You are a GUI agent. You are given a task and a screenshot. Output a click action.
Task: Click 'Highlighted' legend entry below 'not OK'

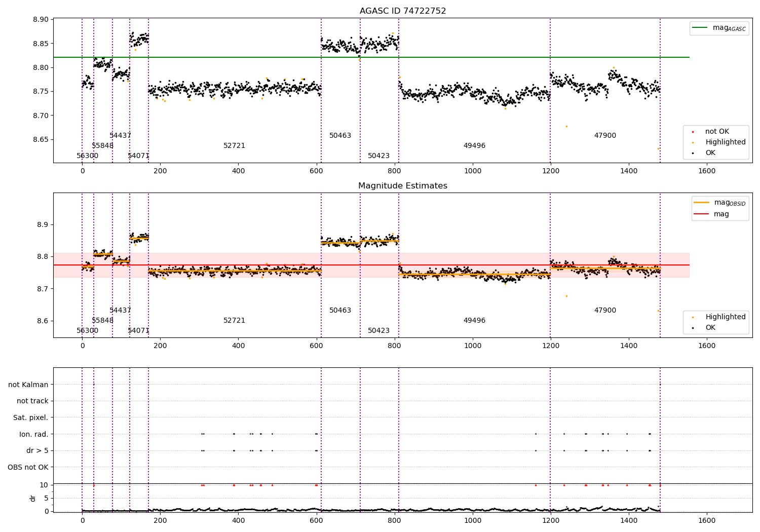pos(719,142)
